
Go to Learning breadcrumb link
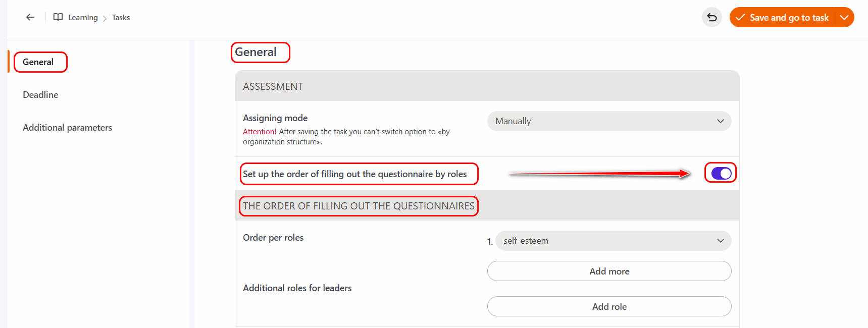(83, 18)
